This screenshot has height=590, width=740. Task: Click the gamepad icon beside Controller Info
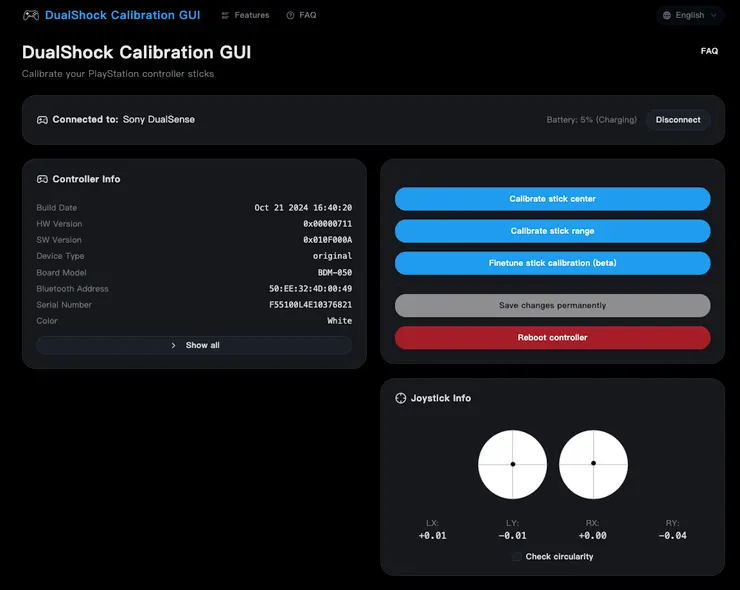pyautogui.click(x=42, y=179)
